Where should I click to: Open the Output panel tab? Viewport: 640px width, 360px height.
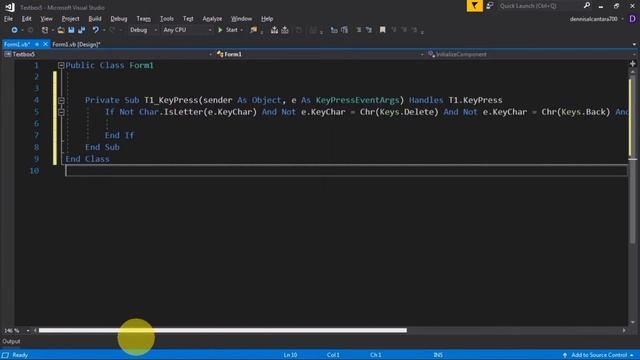[x=11, y=342]
